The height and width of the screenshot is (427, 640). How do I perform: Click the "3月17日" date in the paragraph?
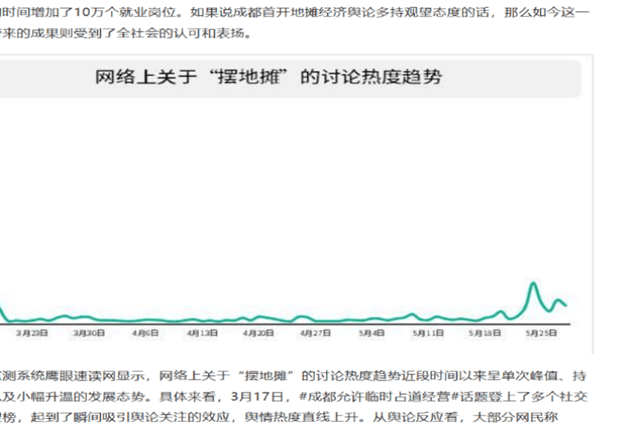pyautogui.click(x=260, y=396)
